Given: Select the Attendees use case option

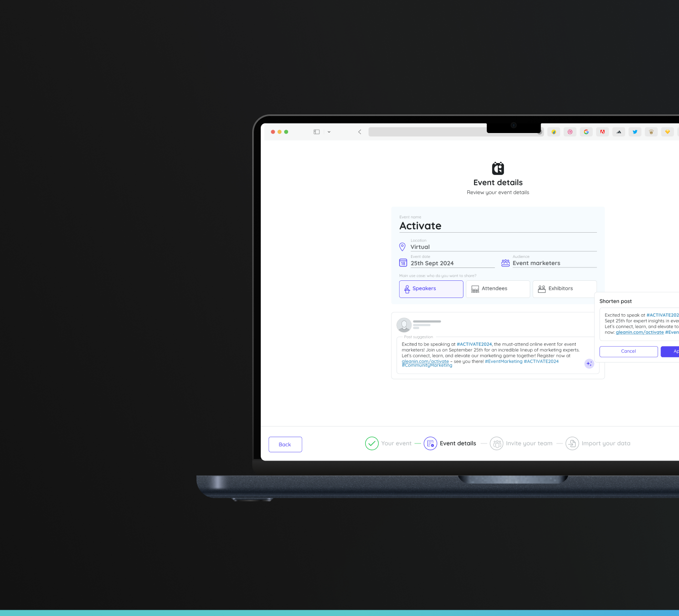Looking at the screenshot, I should [x=498, y=289].
